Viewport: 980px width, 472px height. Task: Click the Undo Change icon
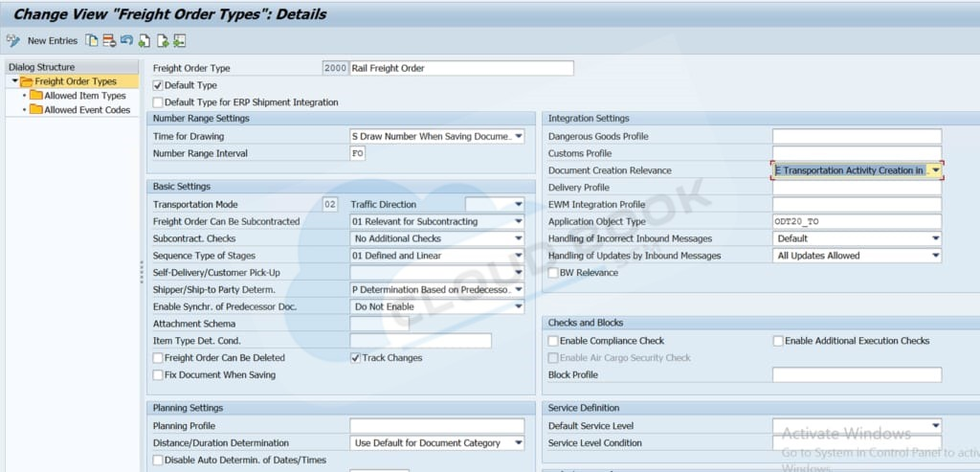(126, 41)
